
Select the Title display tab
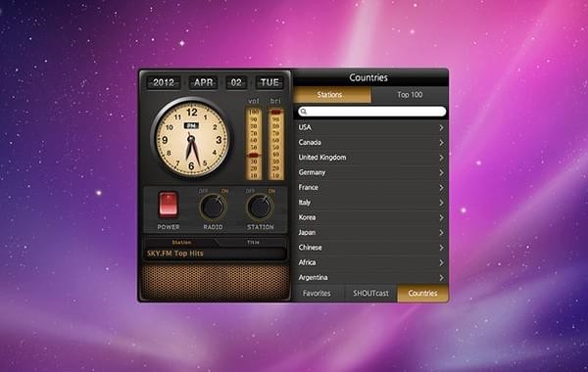click(x=253, y=243)
